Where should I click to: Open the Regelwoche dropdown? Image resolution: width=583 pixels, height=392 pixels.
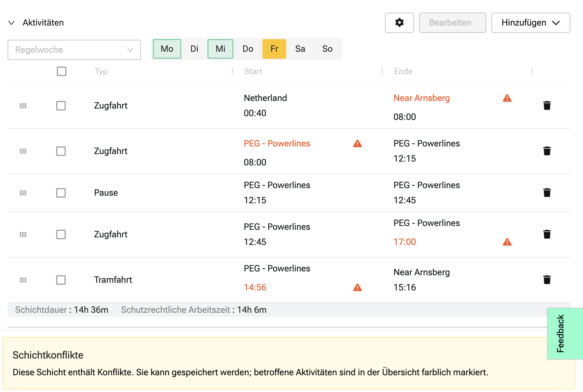click(74, 50)
